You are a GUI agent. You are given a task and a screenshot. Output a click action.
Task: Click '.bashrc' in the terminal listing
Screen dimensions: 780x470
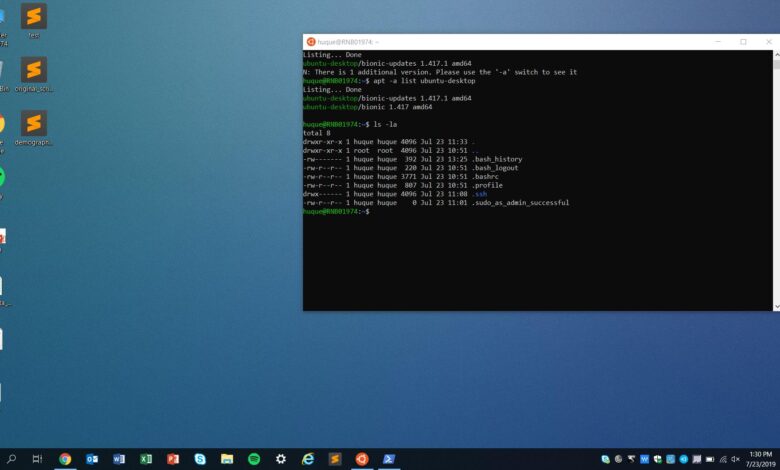[x=485, y=177]
